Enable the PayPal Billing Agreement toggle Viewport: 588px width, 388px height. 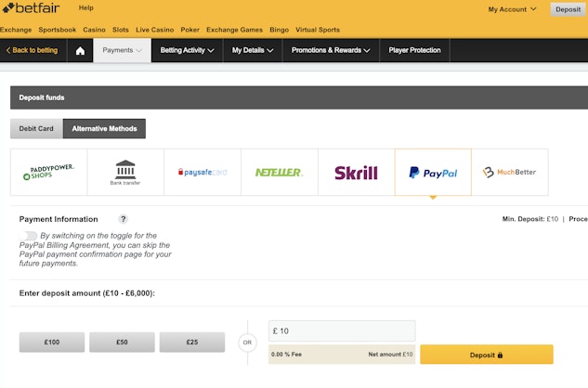tap(30, 236)
